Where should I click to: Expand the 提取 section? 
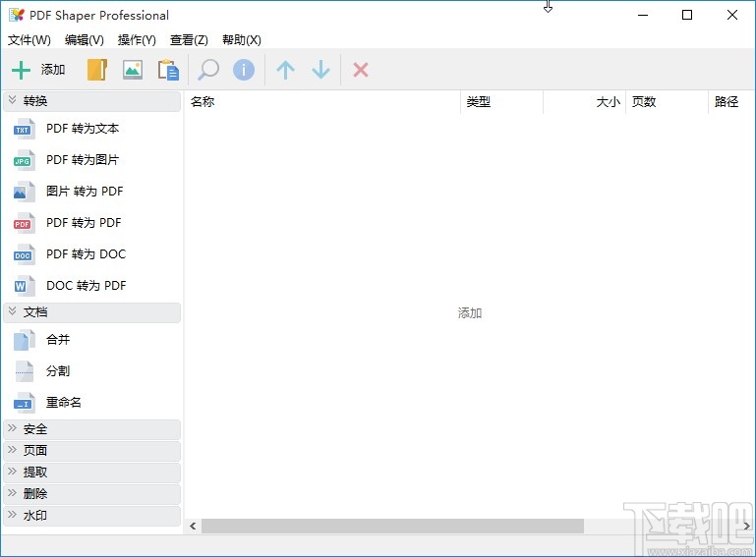point(91,473)
